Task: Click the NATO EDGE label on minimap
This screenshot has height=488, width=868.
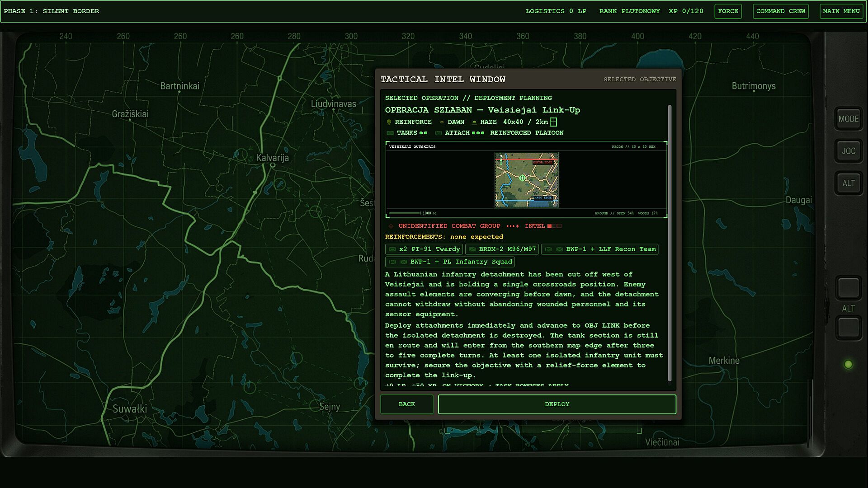Action: (543, 198)
